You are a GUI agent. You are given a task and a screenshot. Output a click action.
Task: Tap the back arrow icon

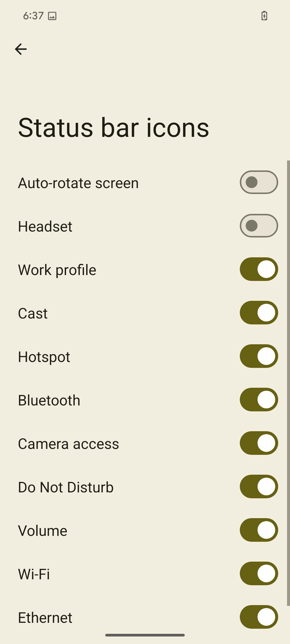pyautogui.click(x=21, y=49)
